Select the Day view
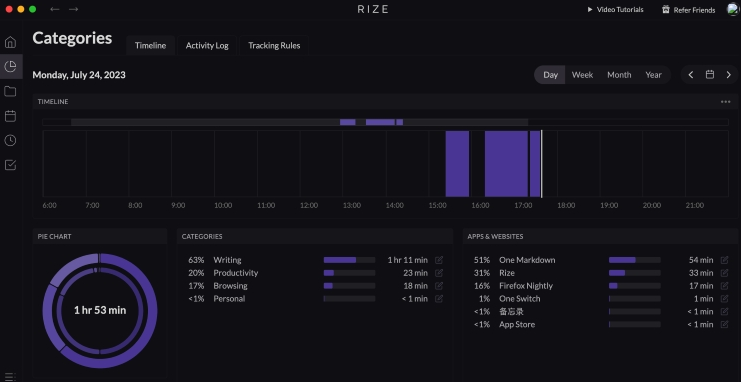Image resolution: width=741 pixels, height=382 pixels. [x=550, y=75]
